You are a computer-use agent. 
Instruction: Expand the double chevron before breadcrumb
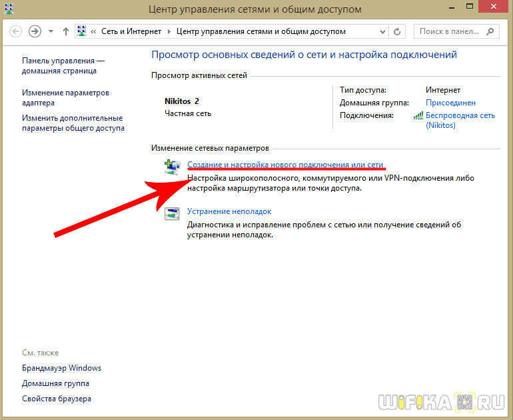pos(93,32)
